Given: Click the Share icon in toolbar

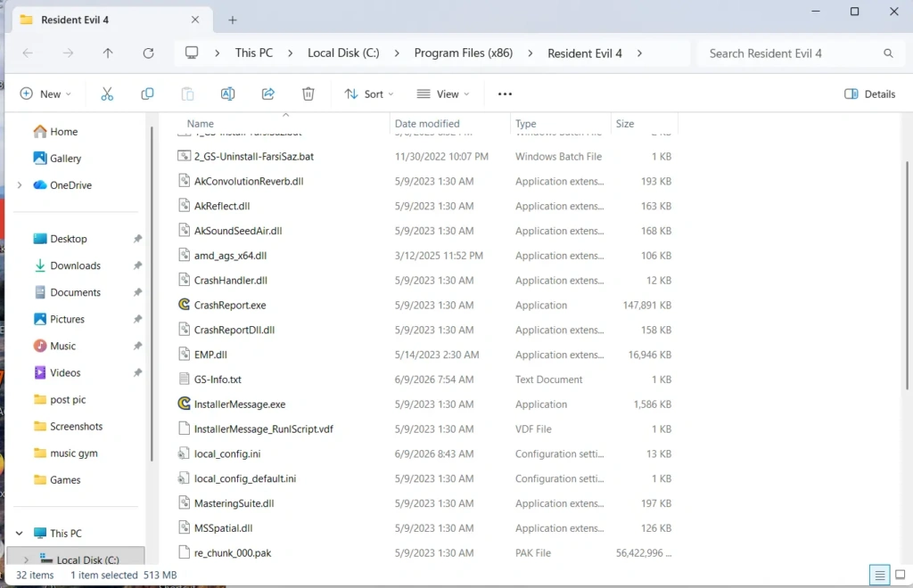Looking at the screenshot, I should pyautogui.click(x=267, y=94).
